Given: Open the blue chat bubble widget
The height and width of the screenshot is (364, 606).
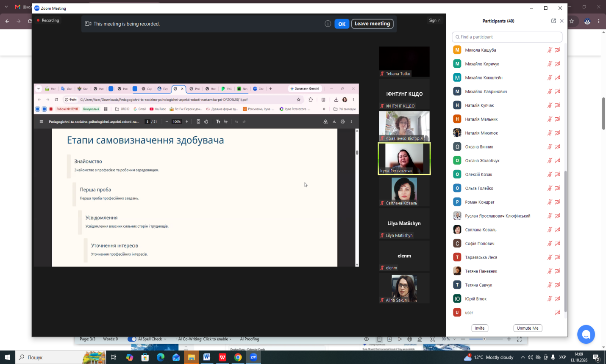Looking at the screenshot, I should (586, 335).
